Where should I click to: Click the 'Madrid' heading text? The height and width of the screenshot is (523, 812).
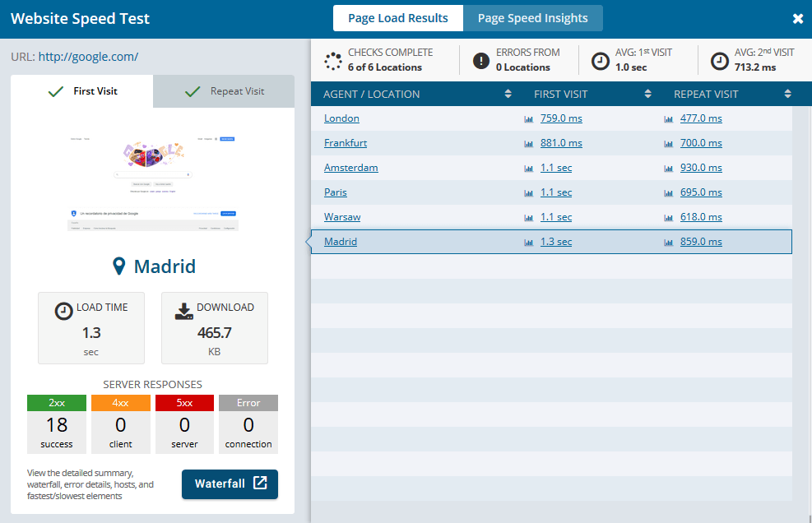pos(165,266)
